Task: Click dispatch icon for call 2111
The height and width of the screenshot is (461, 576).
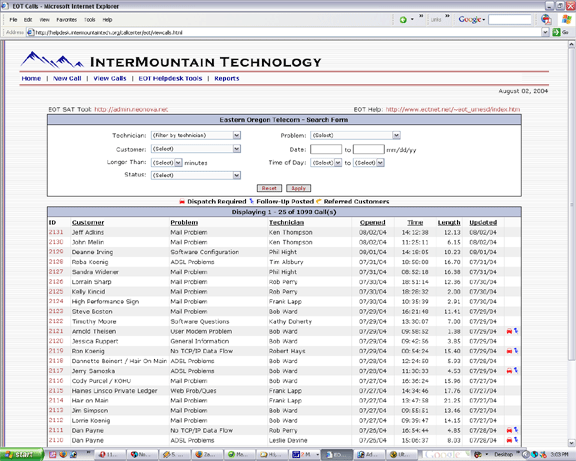Action: pos(509,430)
